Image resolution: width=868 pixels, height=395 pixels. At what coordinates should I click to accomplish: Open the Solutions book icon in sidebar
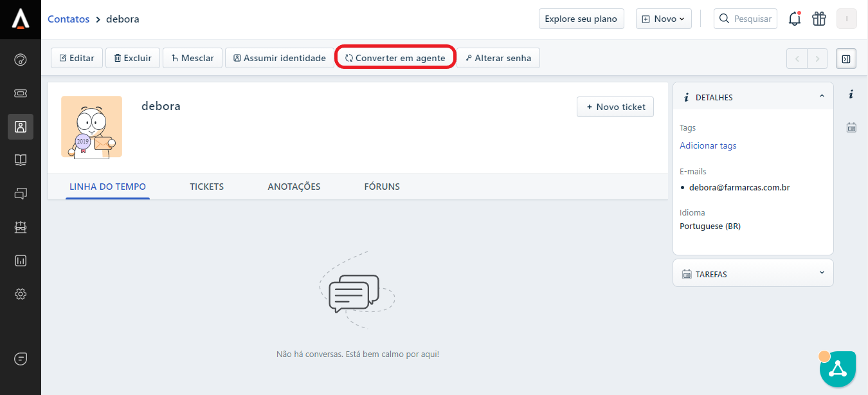(21, 160)
